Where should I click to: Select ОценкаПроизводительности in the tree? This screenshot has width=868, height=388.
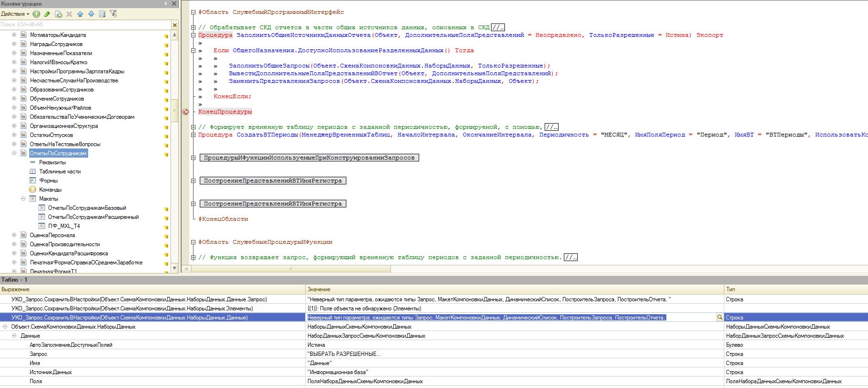65,244
